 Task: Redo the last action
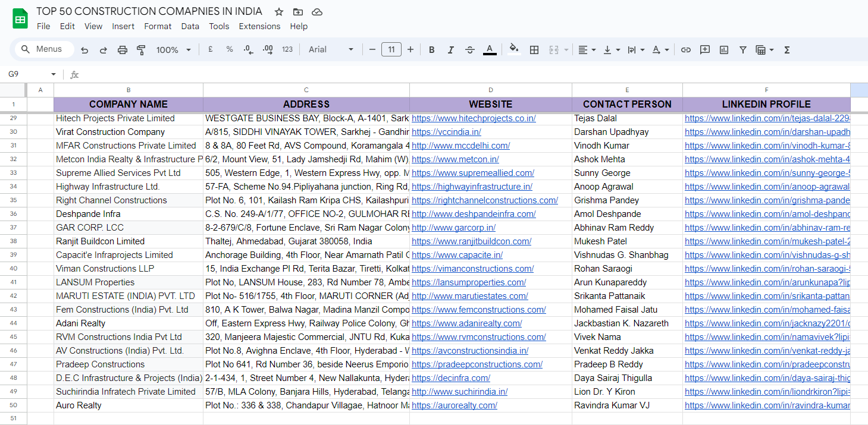(x=104, y=50)
